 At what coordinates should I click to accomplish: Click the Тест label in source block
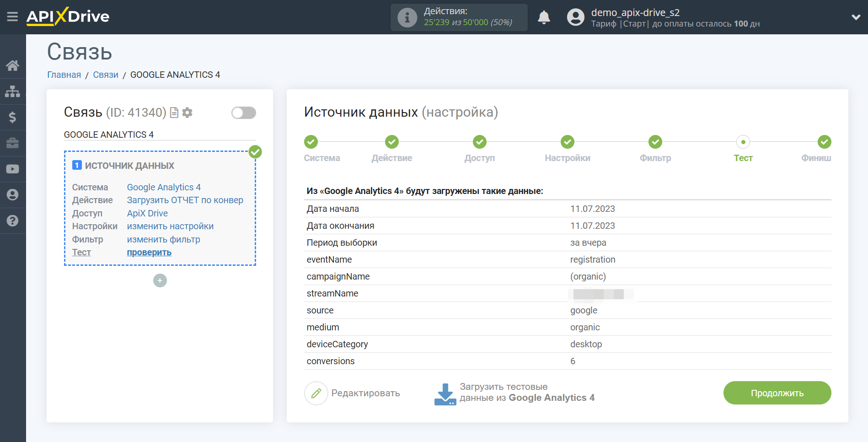81,252
